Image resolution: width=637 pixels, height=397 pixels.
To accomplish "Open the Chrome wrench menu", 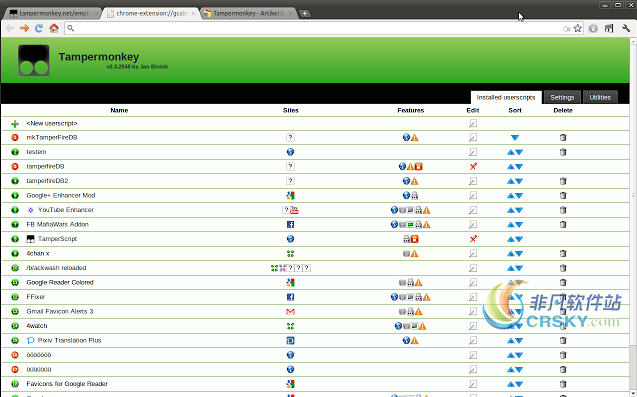I will [626, 28].
